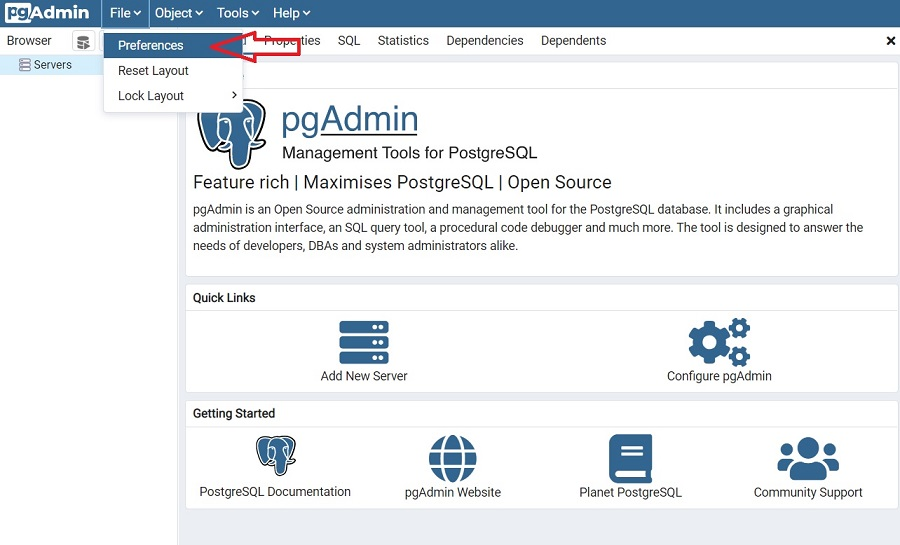The width and height of the screenshot is (900, 545).
Task: Open the PostgreSQL Documentation link
Action: point(275,492)
